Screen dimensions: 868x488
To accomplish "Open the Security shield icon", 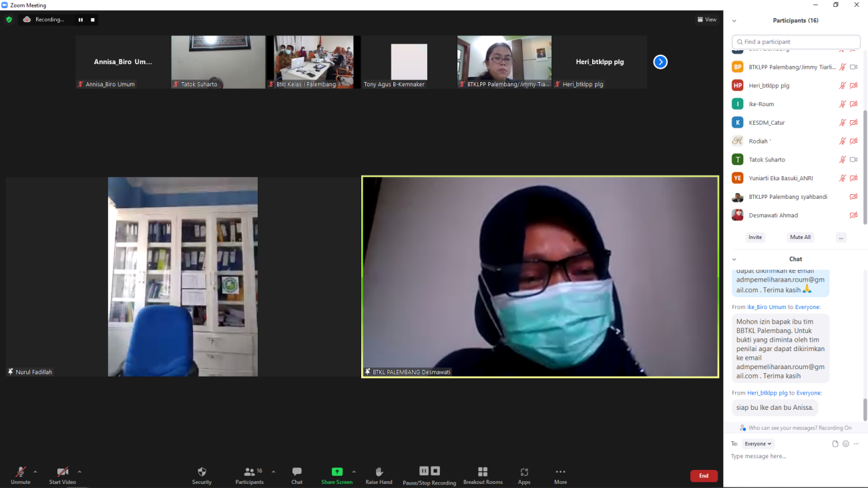I will [202, 472].
